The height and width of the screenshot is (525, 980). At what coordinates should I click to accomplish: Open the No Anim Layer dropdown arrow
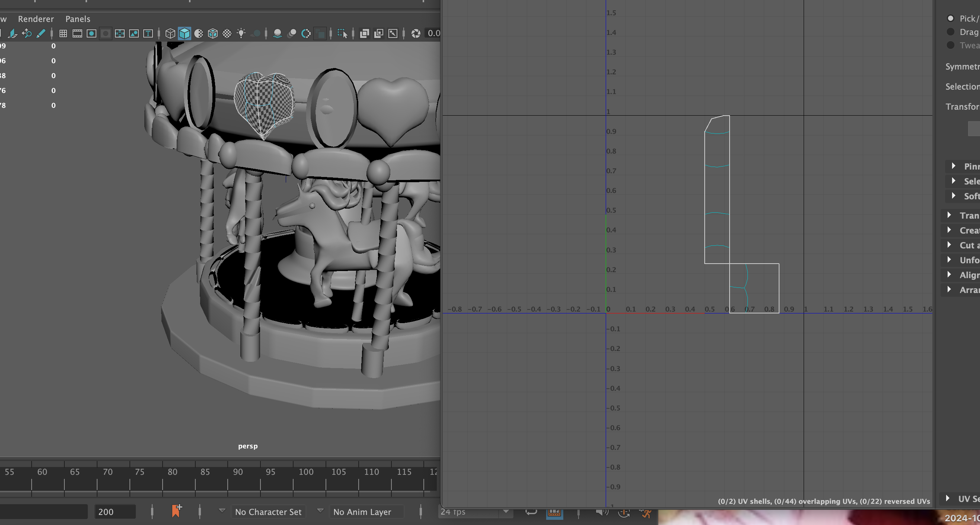point(320,510)
